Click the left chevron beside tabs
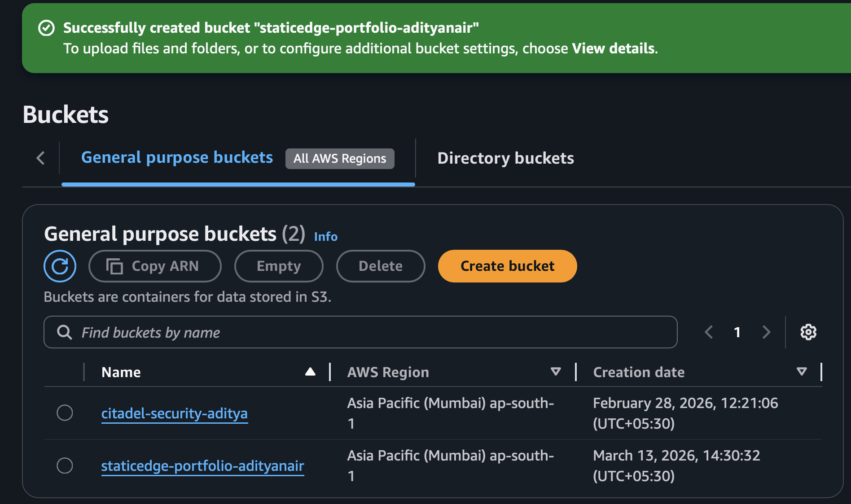The width and height of the screenshot is (851, 504). click(x=40, y=158)
